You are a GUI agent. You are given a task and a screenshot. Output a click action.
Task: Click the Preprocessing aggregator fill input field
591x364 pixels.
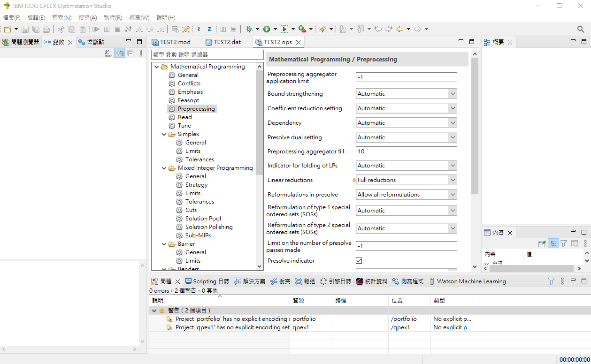(x=406, y=152)
